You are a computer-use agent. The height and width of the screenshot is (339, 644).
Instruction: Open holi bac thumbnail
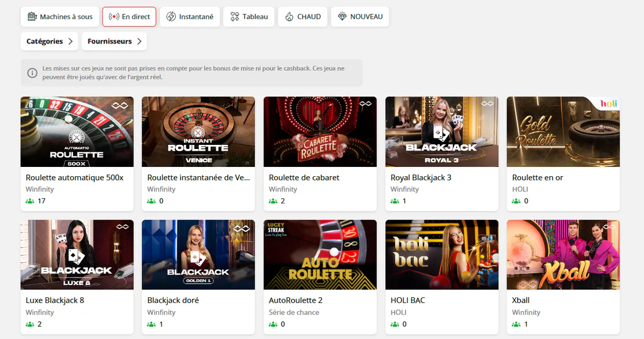click(x=442, y=255)
